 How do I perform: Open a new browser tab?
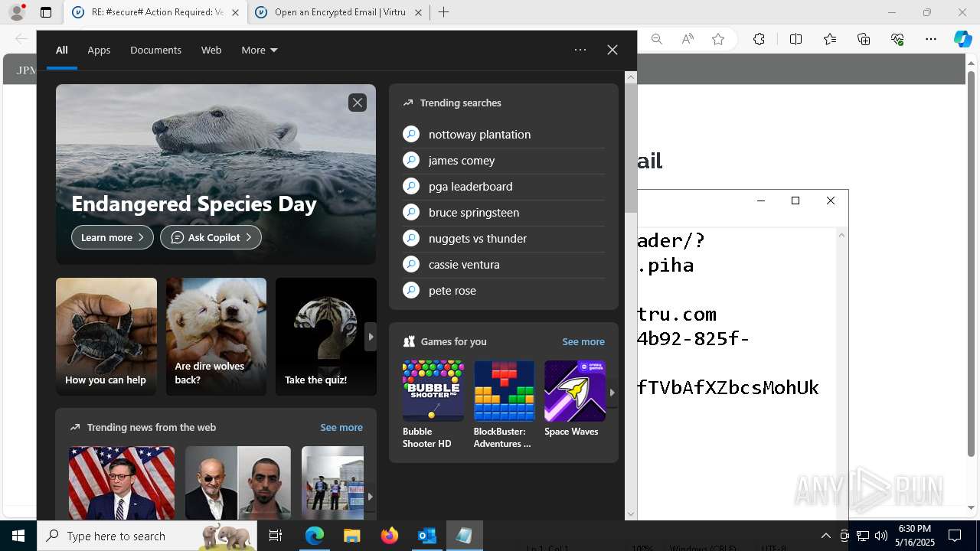(444, 12)
